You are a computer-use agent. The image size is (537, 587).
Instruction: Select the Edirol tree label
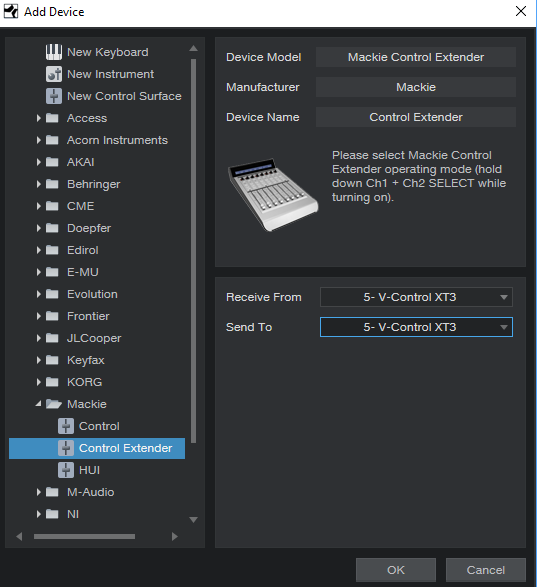click(x=83, y=250)
